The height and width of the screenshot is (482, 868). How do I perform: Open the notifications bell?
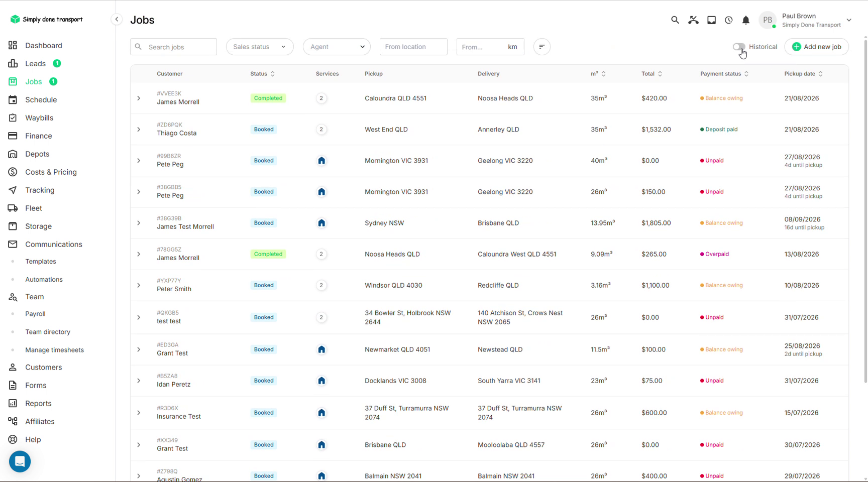(746, 20)
